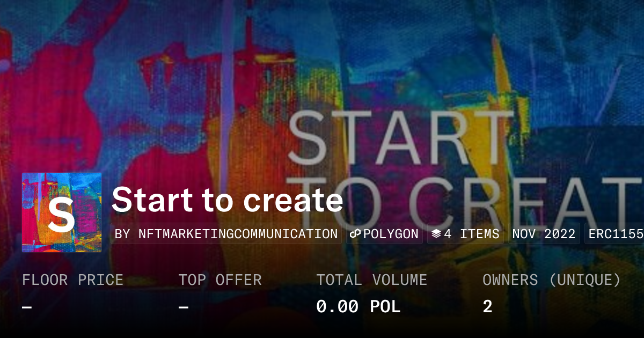Click the OWNERS (UNIQUE) stat label
644x338 pixels.
pyautogui.click(x=552, y=280)
